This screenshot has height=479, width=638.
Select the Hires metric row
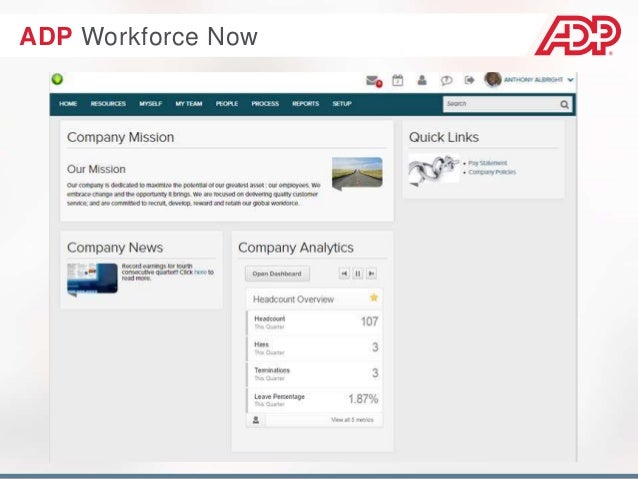coord(314,348)
